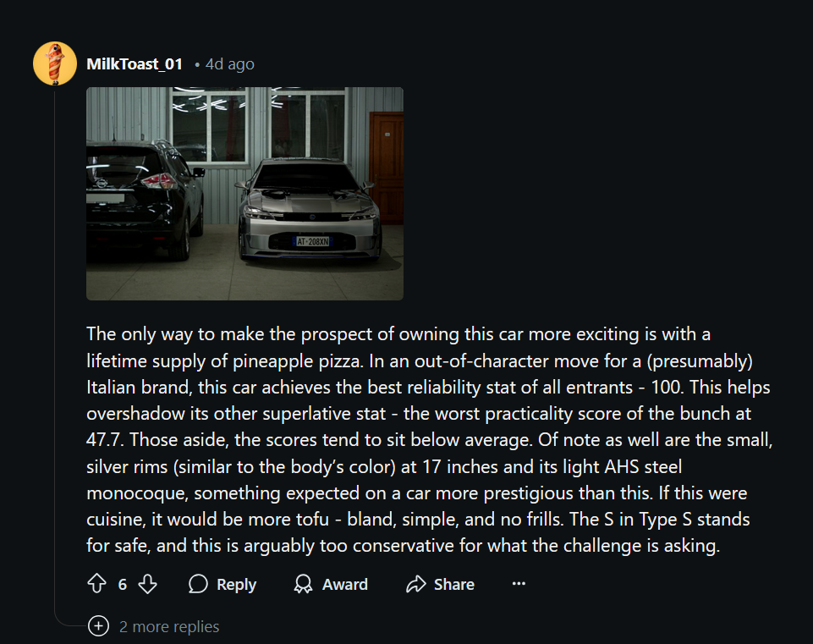Open the "4d ago" timestamp permalink
The image size is (813, 644).
coord(229,64)
